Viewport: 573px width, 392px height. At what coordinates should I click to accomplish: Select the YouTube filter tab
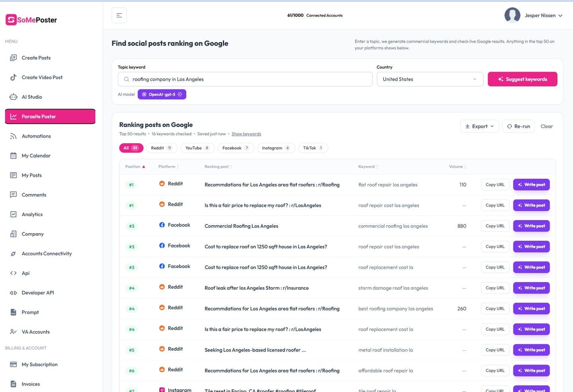(x=197, y=148)
